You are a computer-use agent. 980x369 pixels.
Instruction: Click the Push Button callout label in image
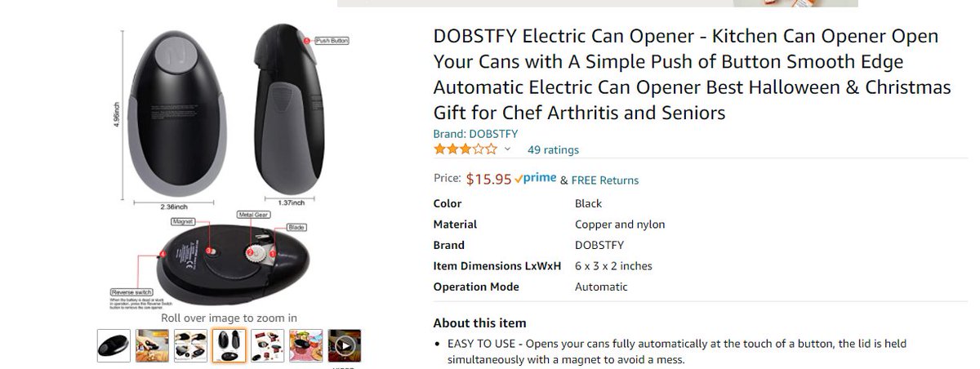click(332, 40)
